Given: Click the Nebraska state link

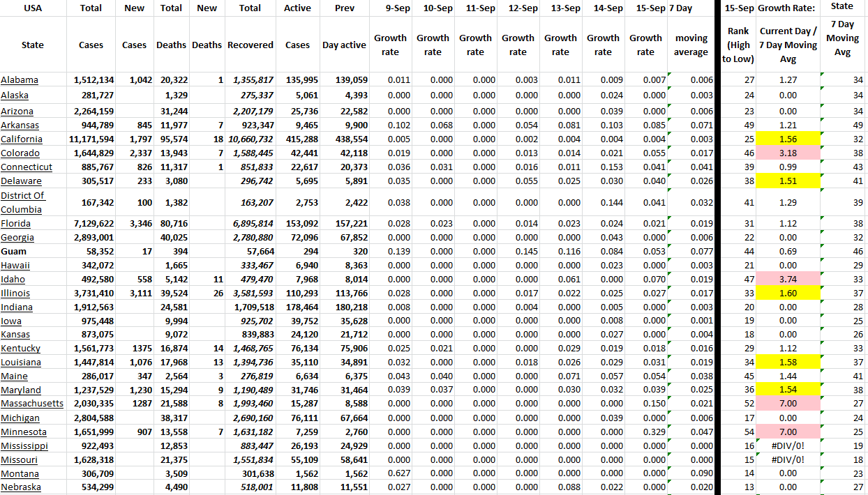Looking at the screenshot, I should [21, 487].
